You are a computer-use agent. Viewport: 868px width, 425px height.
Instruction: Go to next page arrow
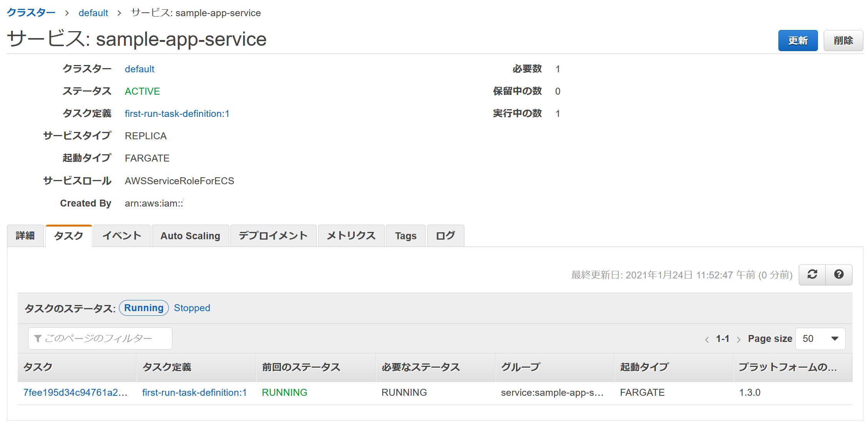pyautogui.click(x=738, y=339)
